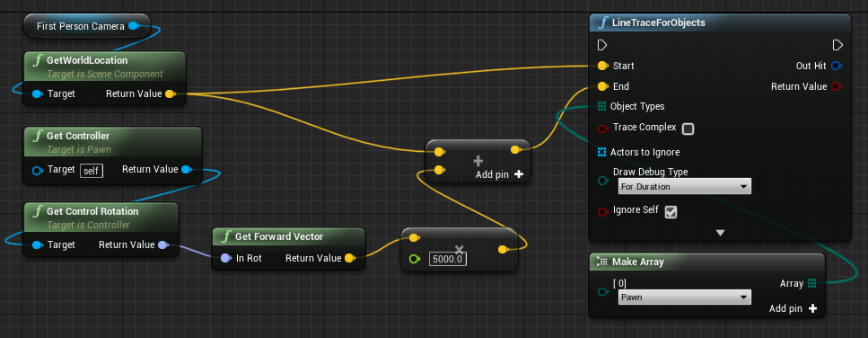The image size is (868, 338).
Task: Add pin on the vector add node
Action: (499, 174)
